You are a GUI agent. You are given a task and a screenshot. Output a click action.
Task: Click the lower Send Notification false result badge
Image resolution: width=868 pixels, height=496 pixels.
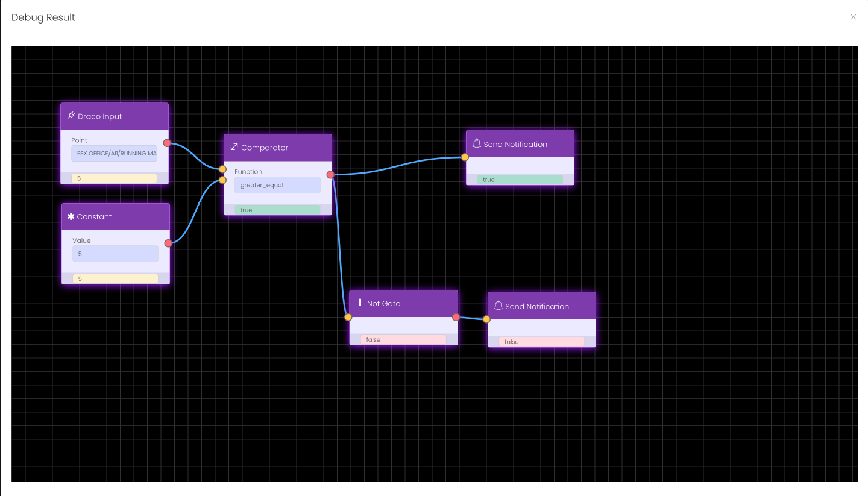pos(541,342)
